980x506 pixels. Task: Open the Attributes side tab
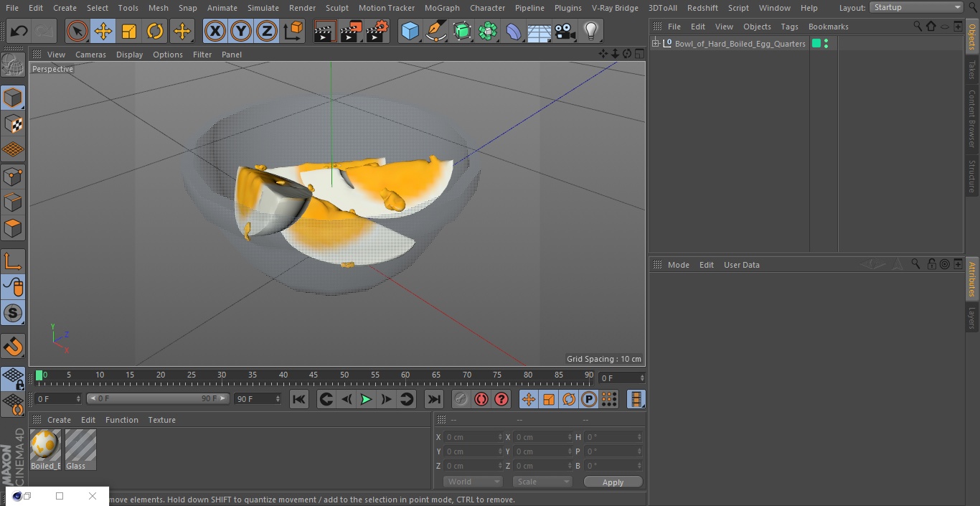click(972, 279)
